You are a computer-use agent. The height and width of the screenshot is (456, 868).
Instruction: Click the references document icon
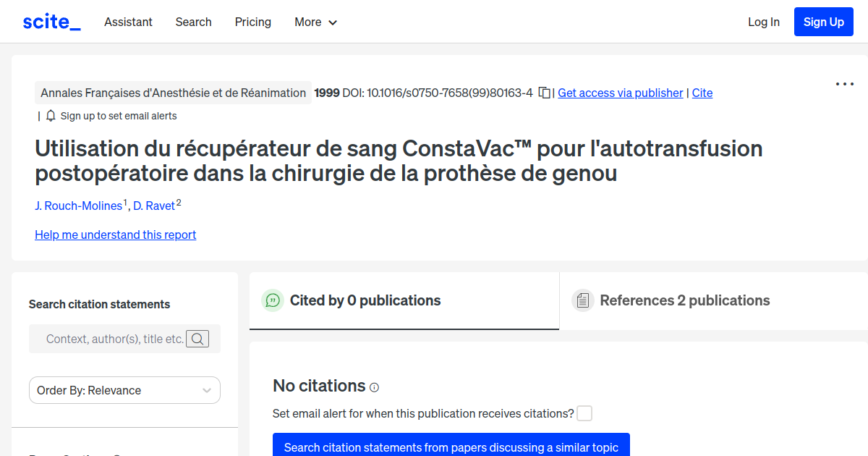tap(582, 300)
